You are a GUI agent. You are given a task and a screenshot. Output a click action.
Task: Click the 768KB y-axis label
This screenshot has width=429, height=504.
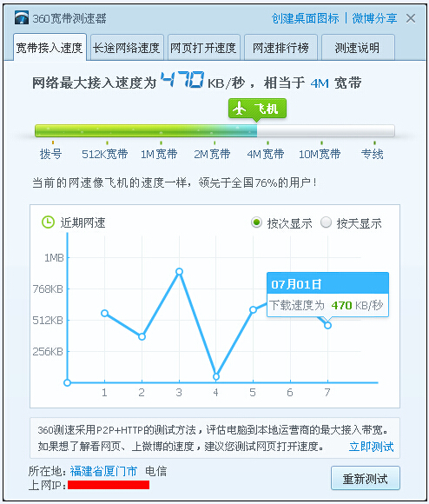tap(48, 289)
